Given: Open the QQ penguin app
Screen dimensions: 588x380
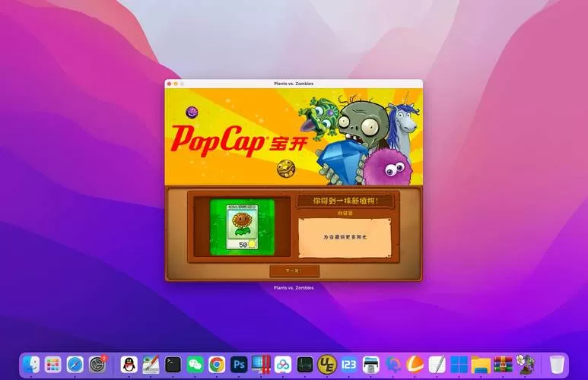Looking at the screenshot, I should click(x=129, y=364).
